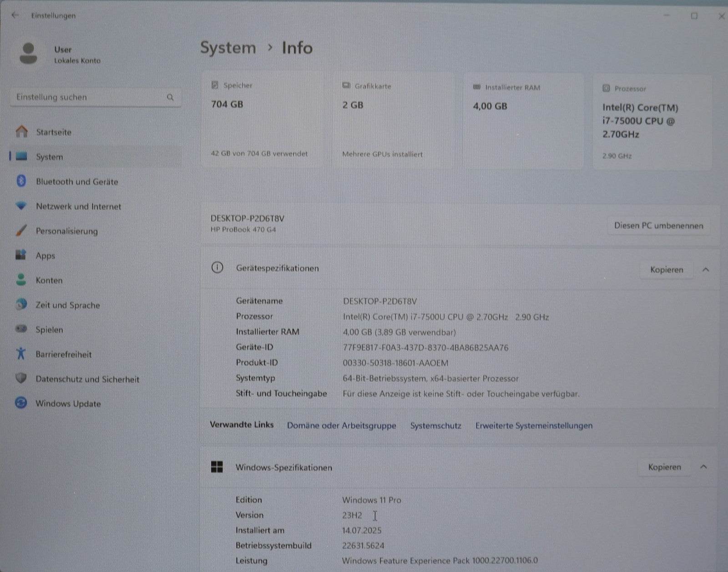
Task: Click Produkt-ID value 00330-50318-18601-AAOEM
Action: coord(395,363)
